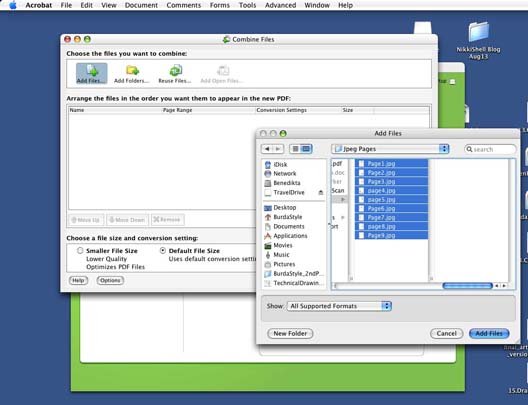Viewport: 528px width, 405px height.
Task: Switch to column view in Add Files
Action: coord(306,149)
